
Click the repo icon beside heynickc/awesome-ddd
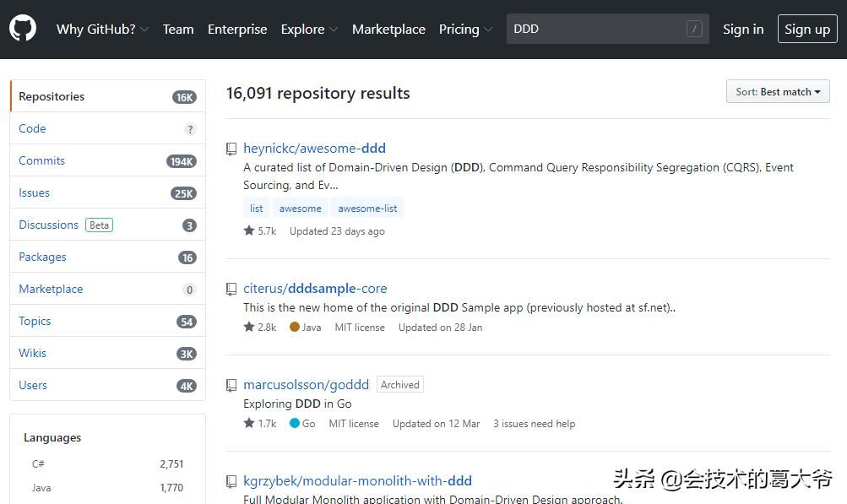[231, 149]
